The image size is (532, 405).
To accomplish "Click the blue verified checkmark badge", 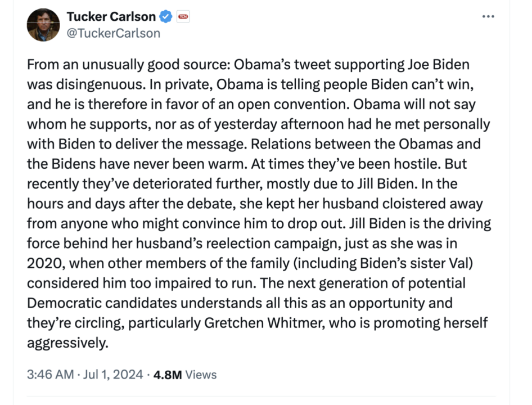I will click(x=166, y=17).
